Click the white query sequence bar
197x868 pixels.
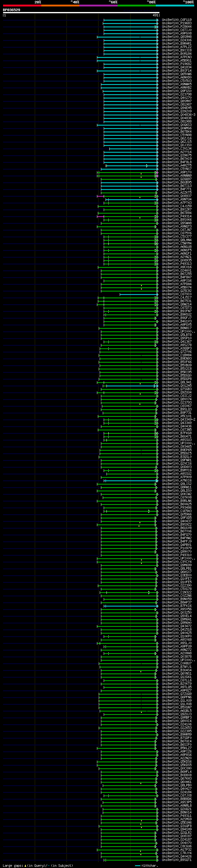click(81, 13)
